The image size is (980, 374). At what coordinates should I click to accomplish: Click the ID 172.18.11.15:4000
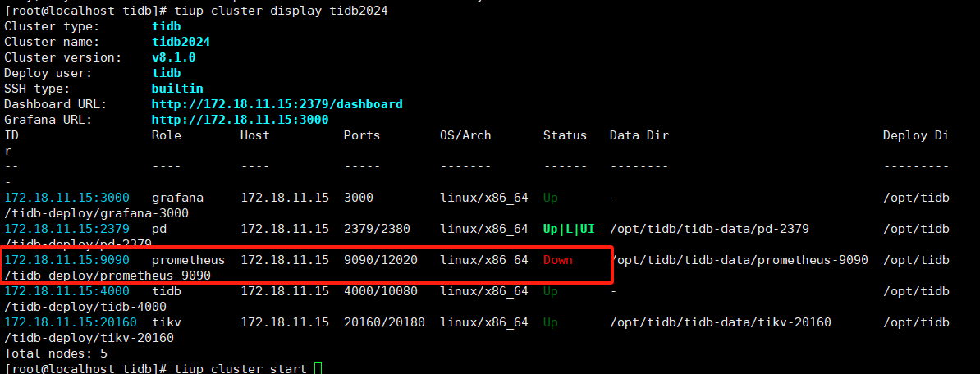pyautogui.click(x=66, y=291)
